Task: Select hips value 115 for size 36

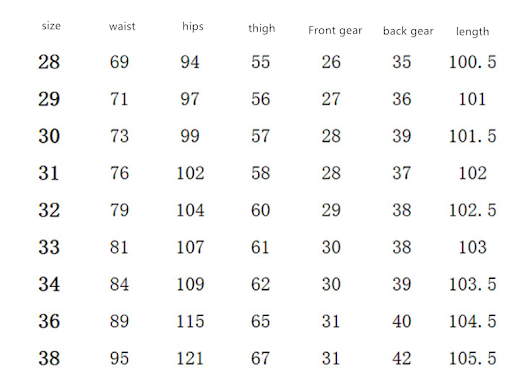Action: click(190, 321)
